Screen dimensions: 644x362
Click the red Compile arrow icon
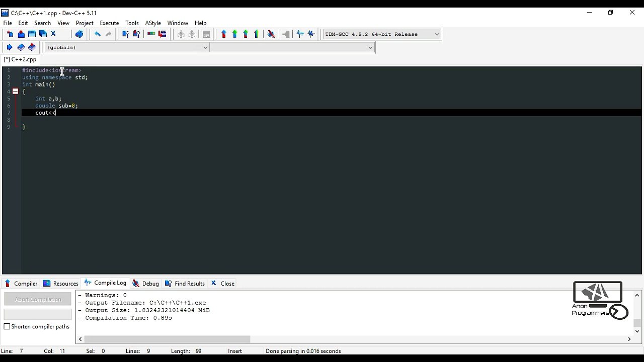[x=223, y=34]
